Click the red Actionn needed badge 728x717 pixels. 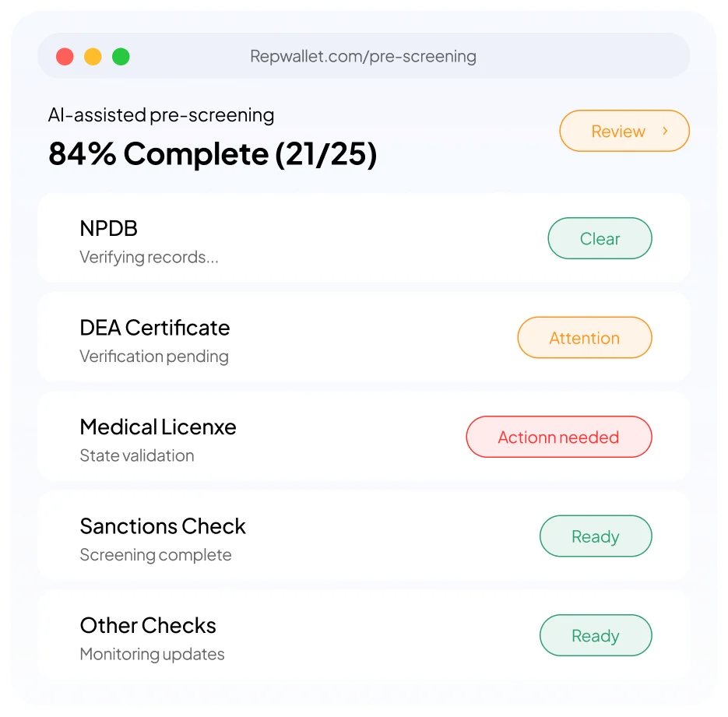[559, 437]
